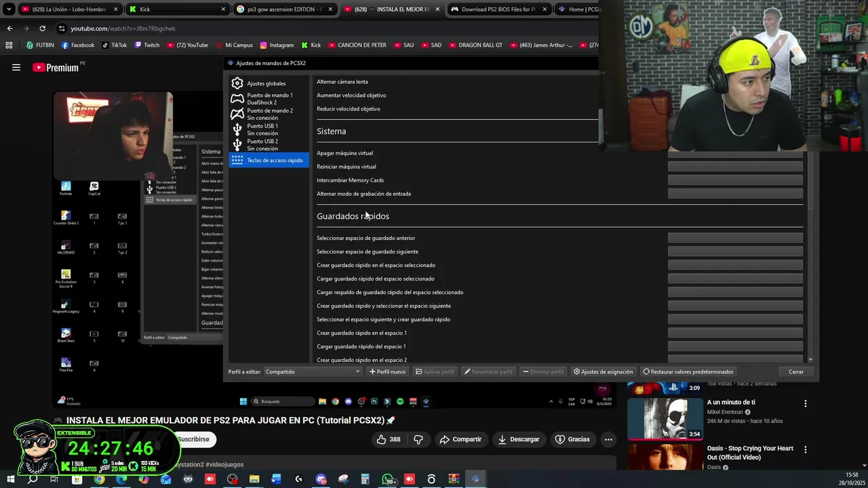Open more actions menu beside Gracias
Image resolution: width=868 pixels, height=488 pixels.
(608, 439)
